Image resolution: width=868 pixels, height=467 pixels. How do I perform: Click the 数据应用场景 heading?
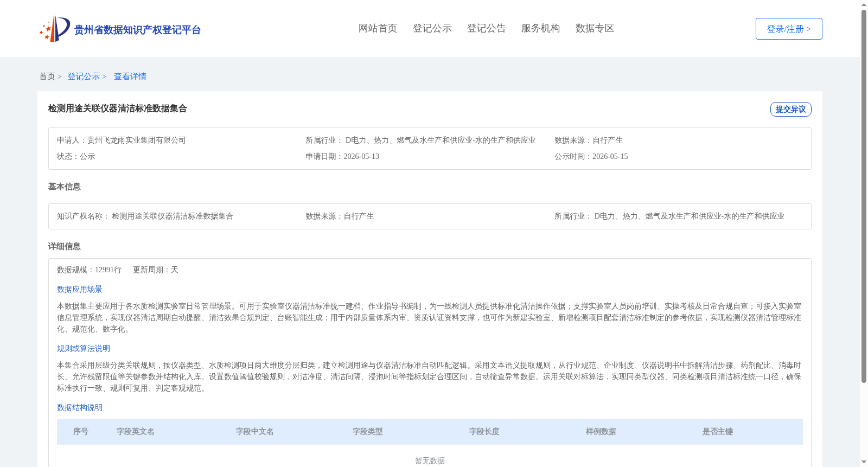point(80,289)
